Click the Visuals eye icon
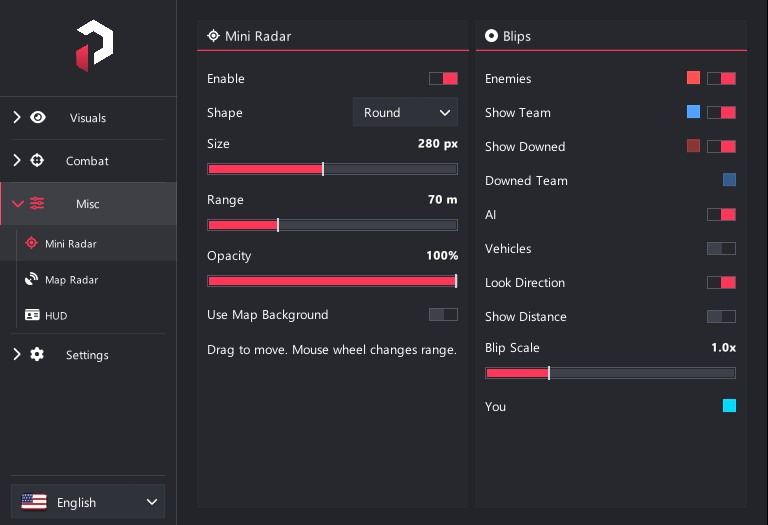Viewport: 768px width, 525px height. 38,118
